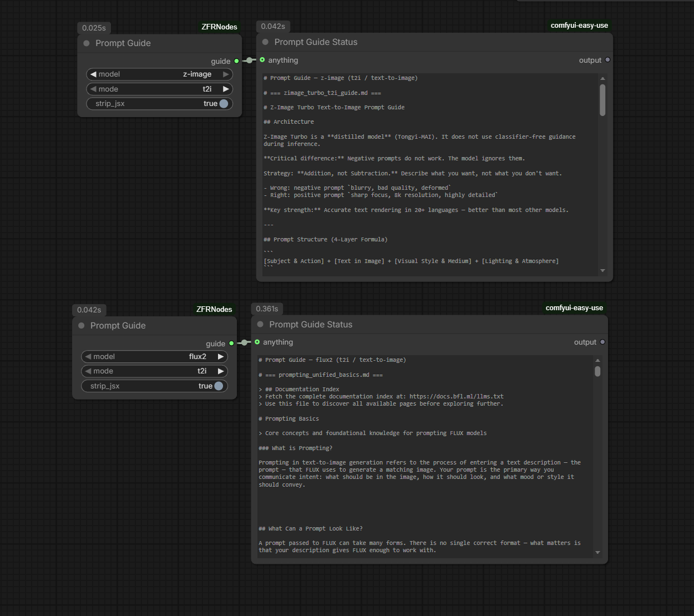Select next mode on the z-image node

point(226,89)
